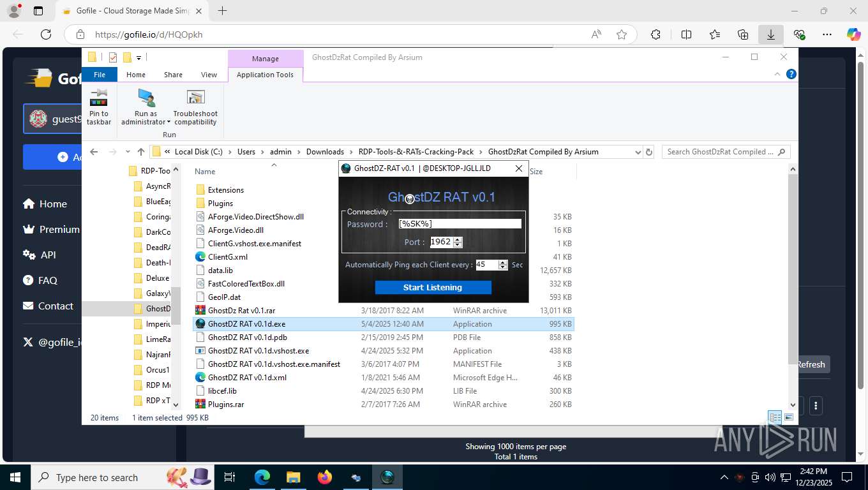The height and width of the screenshot is (490, 868).
Task: Open the File menu in Explorer
Action: pos(100,75)
